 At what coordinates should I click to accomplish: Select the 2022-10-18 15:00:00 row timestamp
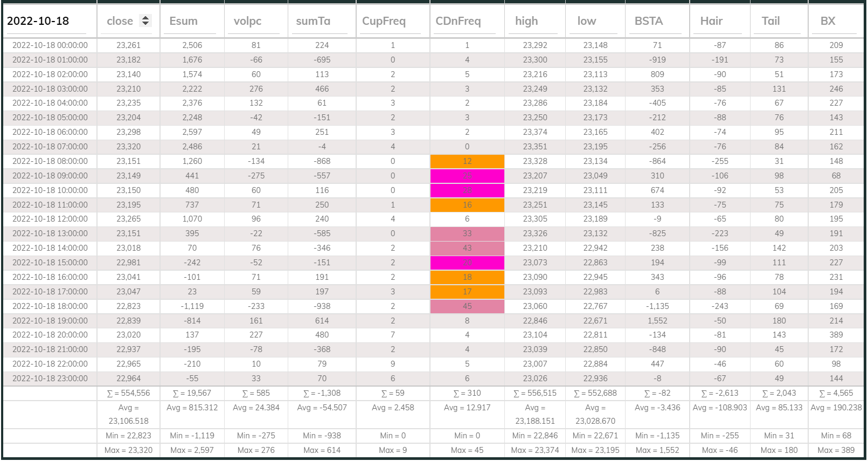[50, 263]
